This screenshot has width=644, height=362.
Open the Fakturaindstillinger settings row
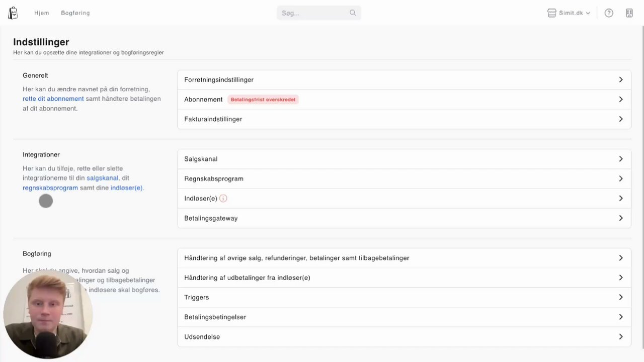(x=404, y=119)
